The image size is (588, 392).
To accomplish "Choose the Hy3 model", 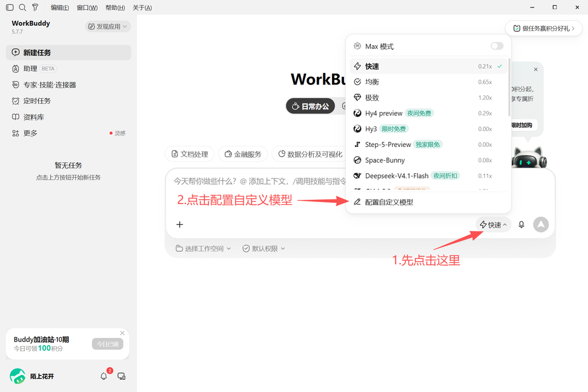I will point(428,129).
